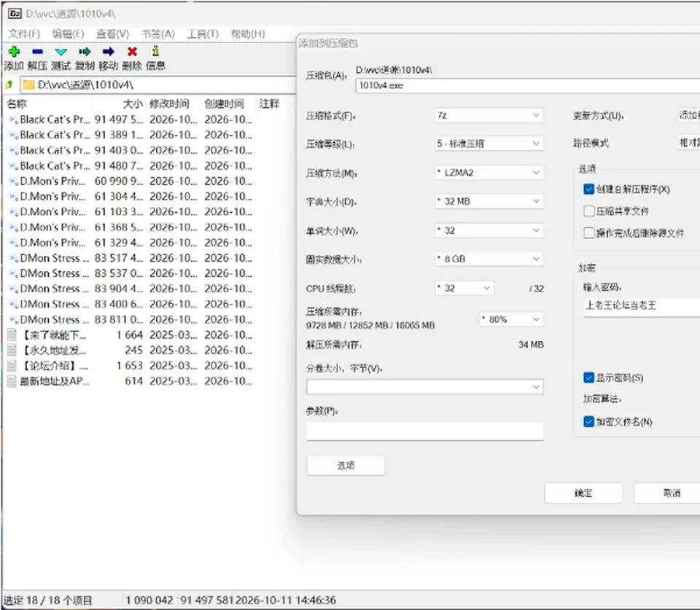Screen dimensions: 700x610
Task: Confirm with the 确定 button
Action: pyautogui.click(x=583, y=493)
